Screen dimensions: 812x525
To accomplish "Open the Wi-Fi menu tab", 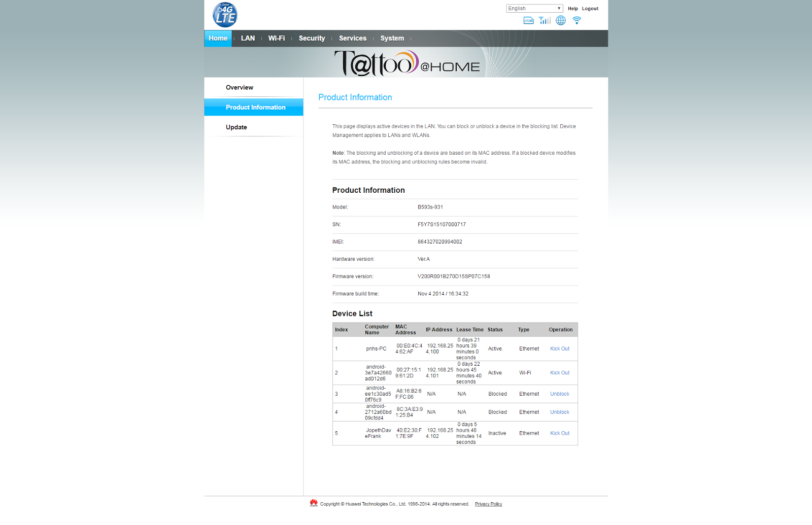I will 277,39.
